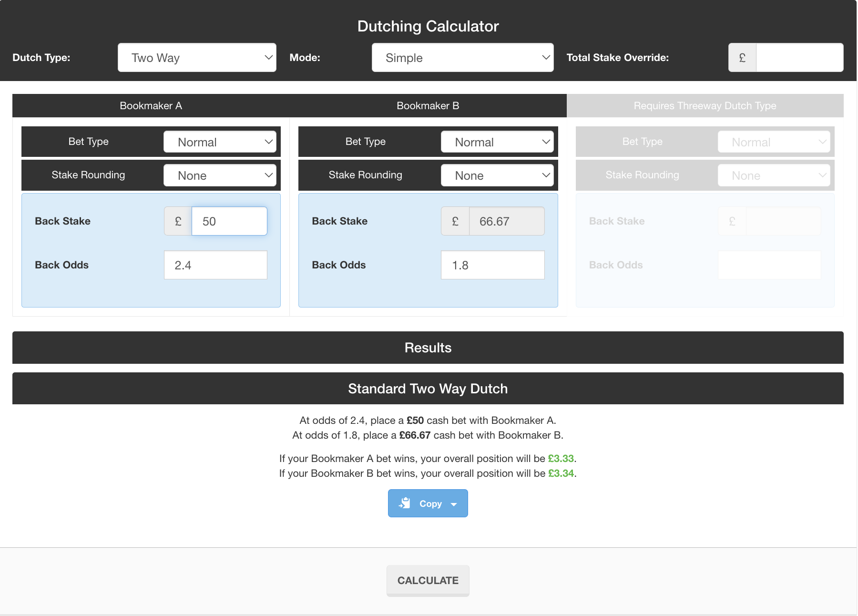The height and width of the screenshot is (616, 858).
Task: Click the £66.67 bold stake text
Action: point(415,435)
